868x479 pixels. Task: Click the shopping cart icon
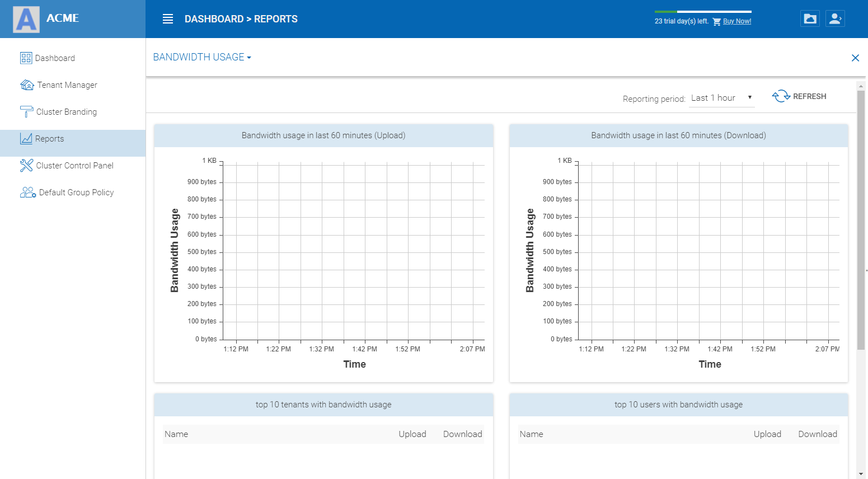pos(716,22)
